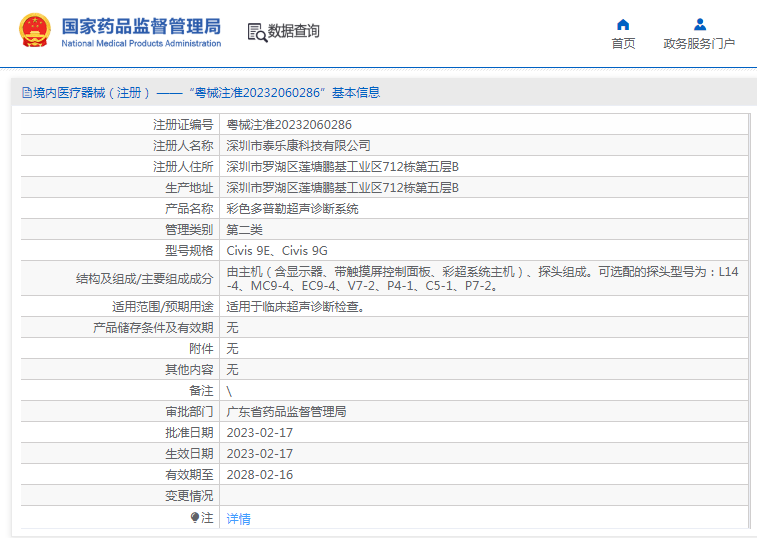Click the 生效日期 label
The height and width of the screenshot is (538, 757).
(189, 453)
